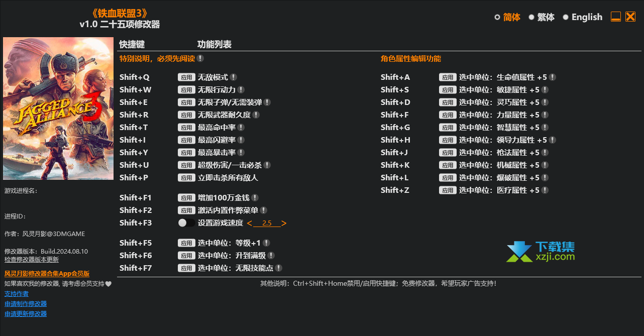Click the info icon next to 无限行动力
The width and height of the screenshot is (644, 336).
pyautogui.click(x=241, y=90)
